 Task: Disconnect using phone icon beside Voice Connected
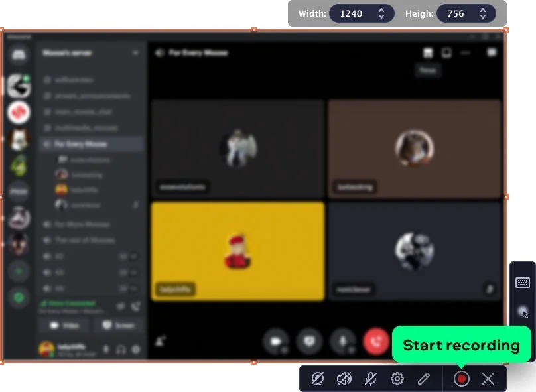[x=136, y=306]
